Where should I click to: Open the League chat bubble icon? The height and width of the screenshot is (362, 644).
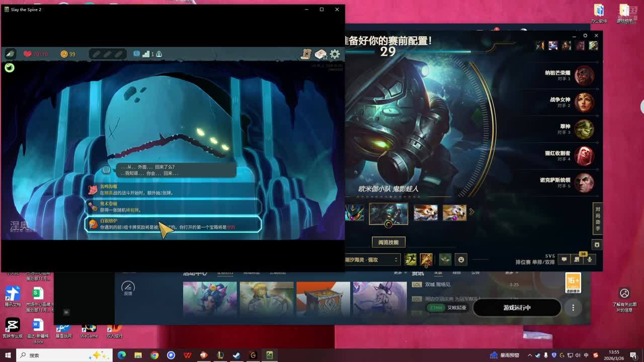tap(564, 259)
